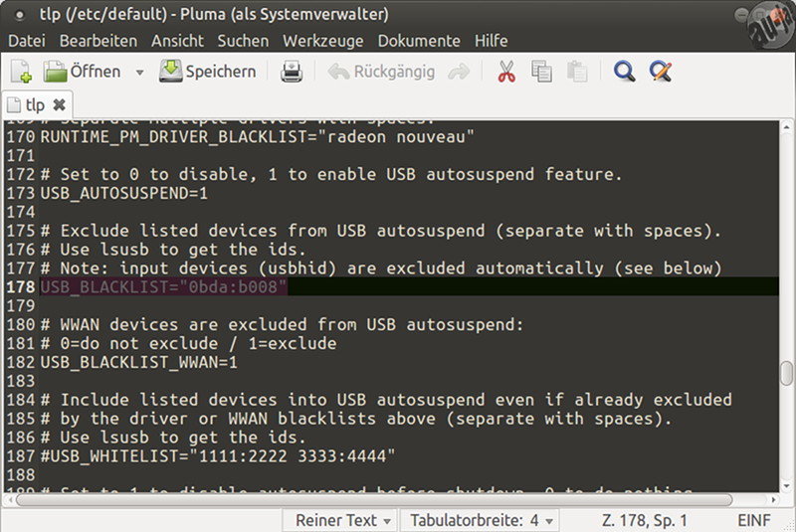Click comment "# Include listed devices into USB autosuspend"
Screen dimensions: 796x532
pyautogui.click(x=386, y=400)
